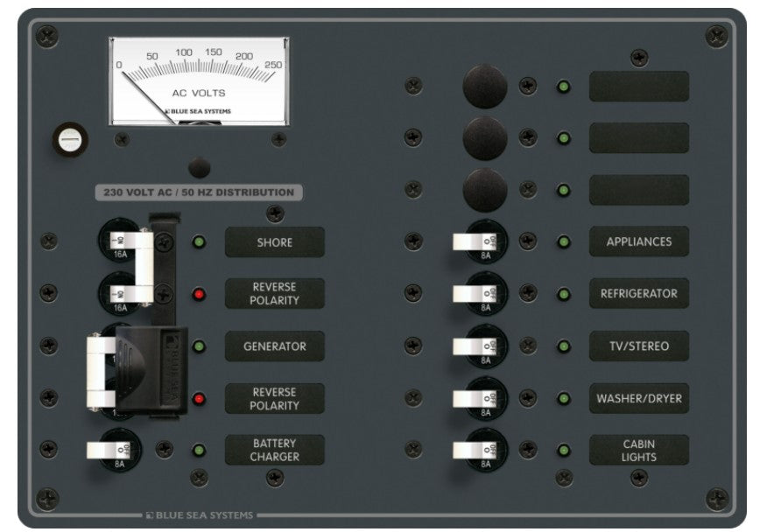Click the green Shore indicator LED
This screenshot has width=767, height=532.
(200, 242)
